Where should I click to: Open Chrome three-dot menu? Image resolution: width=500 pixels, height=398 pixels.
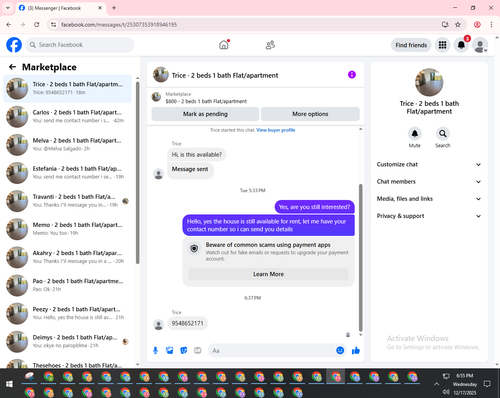tap(491, 25)
